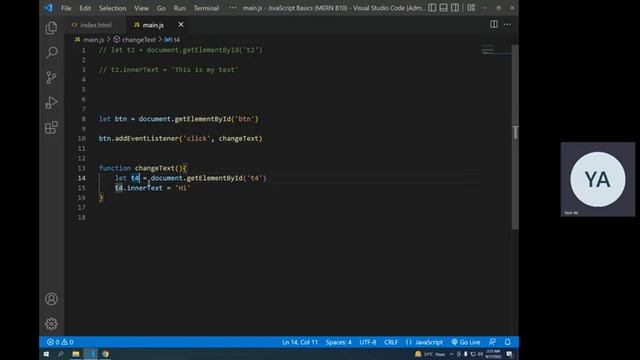The width and height of the screenshot is (640, 360).
Task: Open the Selection menu
Action: [112, 8]
